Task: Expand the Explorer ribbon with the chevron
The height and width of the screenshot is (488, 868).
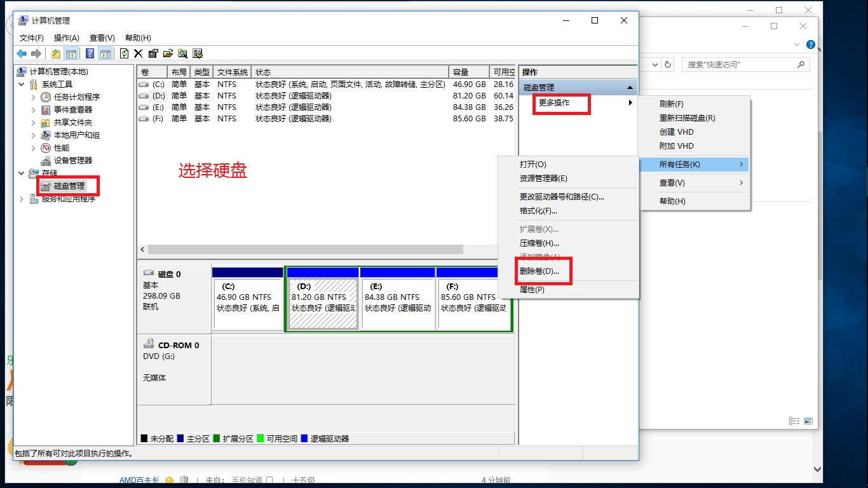Action: 797,45
